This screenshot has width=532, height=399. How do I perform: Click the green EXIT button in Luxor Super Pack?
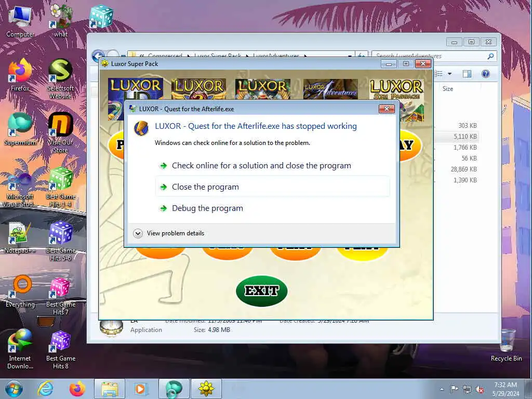click(x=262, y=291)
